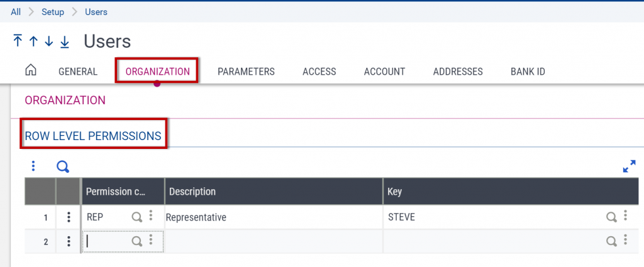Open the grid toolbar three-dot menu
644x267 pixels.
[x=33, y=166]
